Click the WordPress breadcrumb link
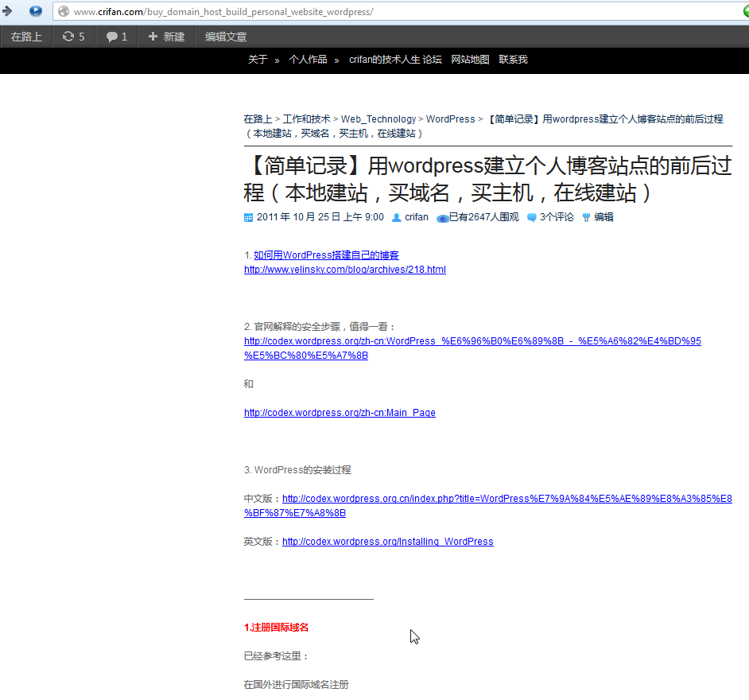 click(451, 119)
